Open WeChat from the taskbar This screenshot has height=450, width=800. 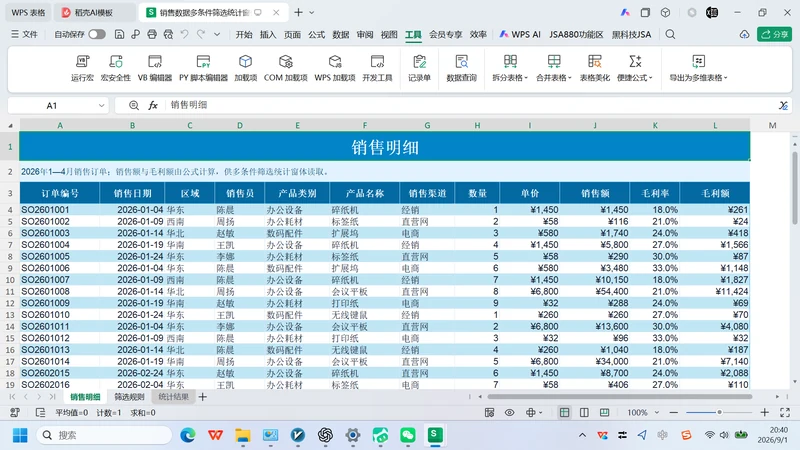(x=408, y=435)
